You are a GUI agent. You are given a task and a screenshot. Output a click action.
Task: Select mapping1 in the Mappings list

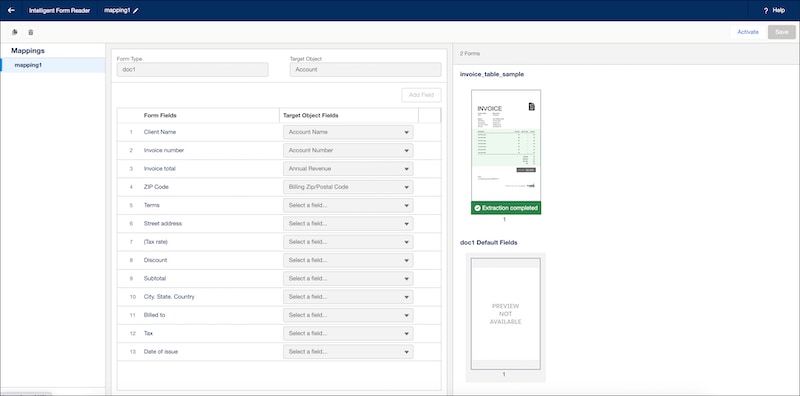(x=53, y=65)
